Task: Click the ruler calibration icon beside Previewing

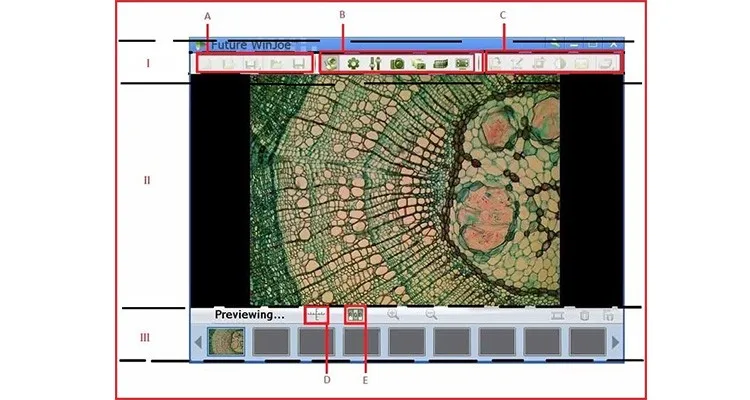Action: click(x=316, y=314)
